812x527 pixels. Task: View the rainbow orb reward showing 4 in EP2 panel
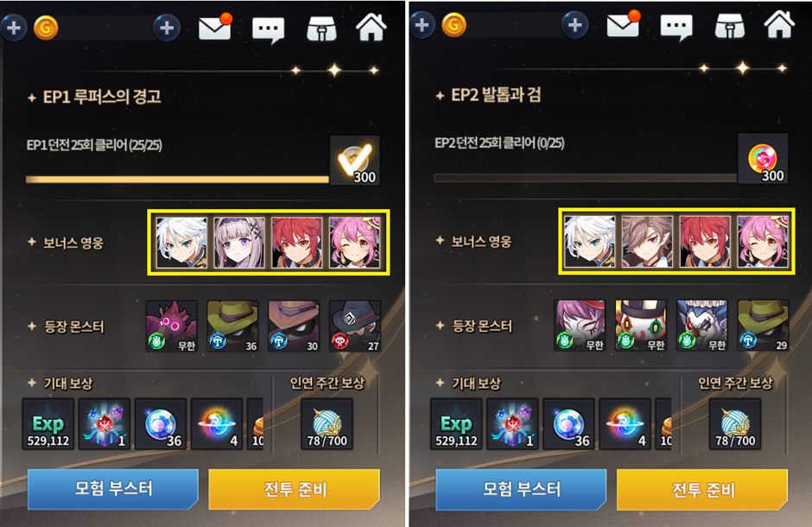click(625, 424)
